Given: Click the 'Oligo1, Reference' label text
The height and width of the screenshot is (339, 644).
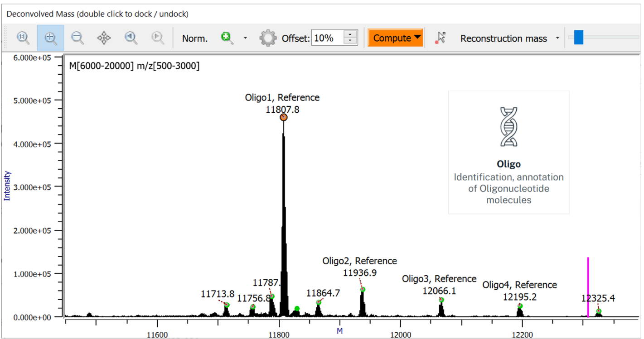Looking at the screenshot, I should (x=282, y=97).
